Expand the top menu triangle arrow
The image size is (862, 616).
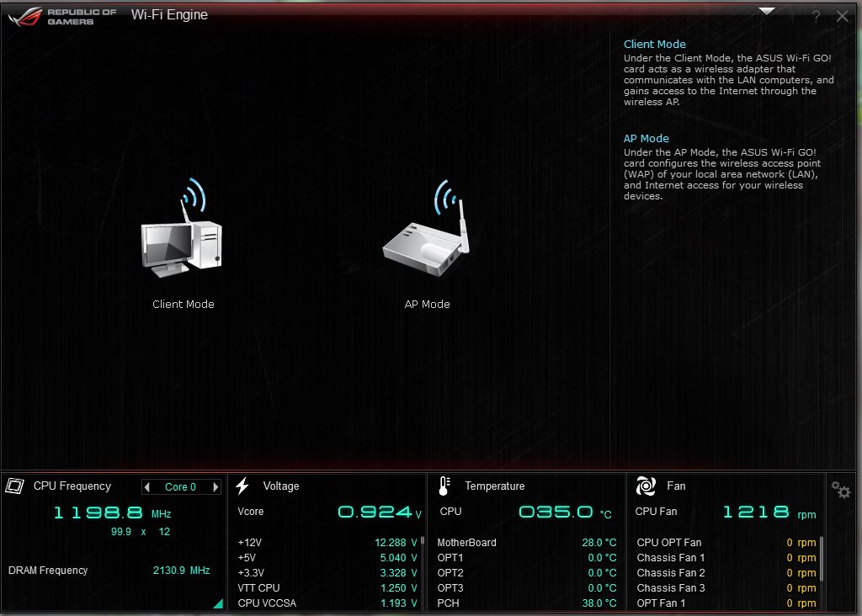coord(766,11)
